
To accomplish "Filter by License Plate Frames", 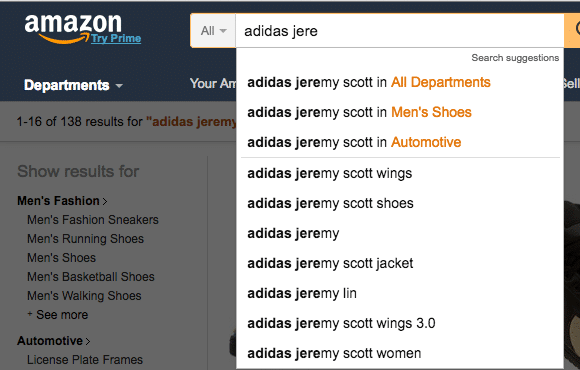I will pyautogui.click(x=85, y=360).
